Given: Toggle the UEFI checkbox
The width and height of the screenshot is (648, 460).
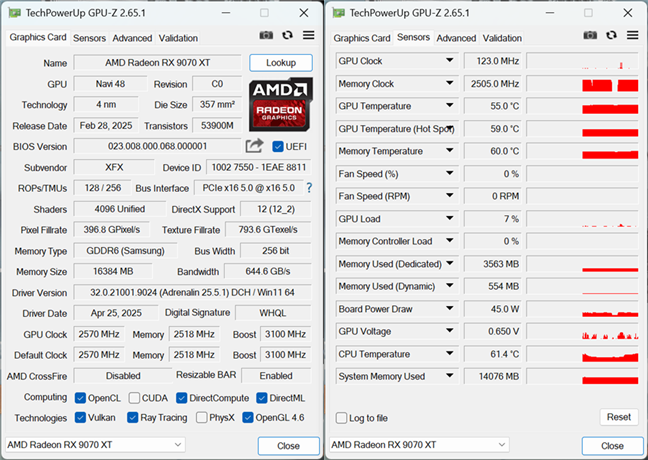Looking at the screenshot, I should pos(278,146).
